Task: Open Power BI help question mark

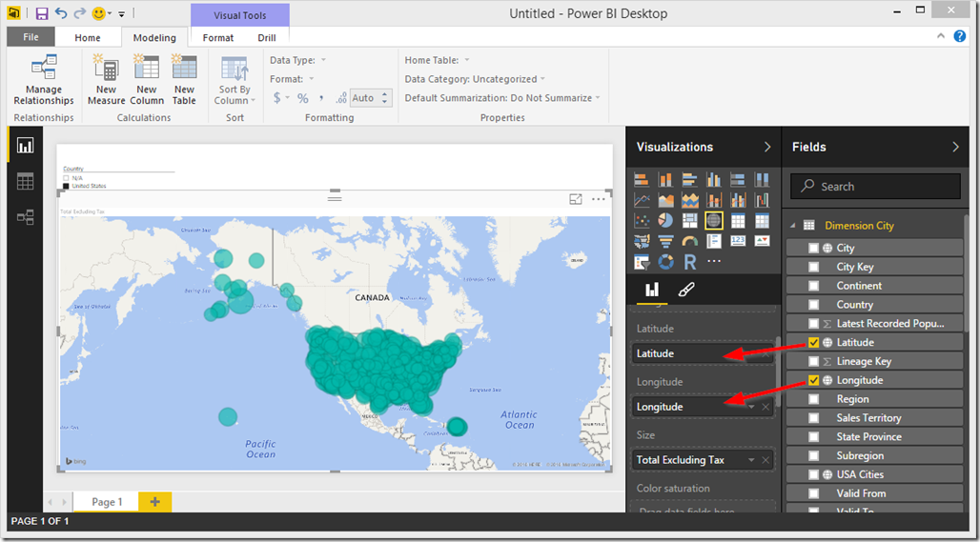Action: (x=960, y=36)
